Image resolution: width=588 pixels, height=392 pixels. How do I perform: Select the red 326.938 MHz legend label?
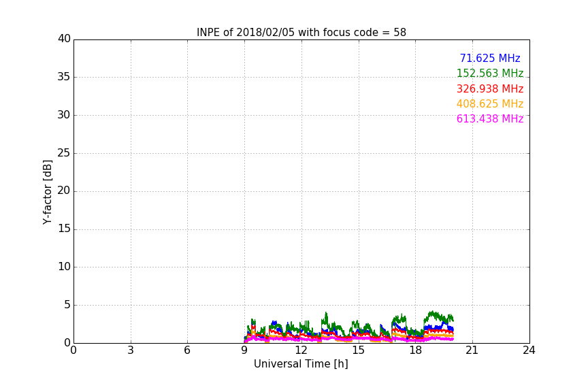pos(490,88)
